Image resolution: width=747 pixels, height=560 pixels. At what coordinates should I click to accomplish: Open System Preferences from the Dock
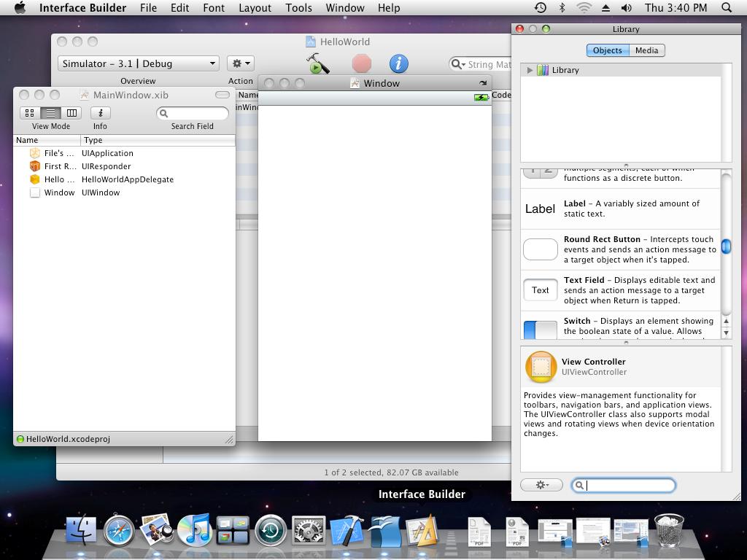[309, 530]
